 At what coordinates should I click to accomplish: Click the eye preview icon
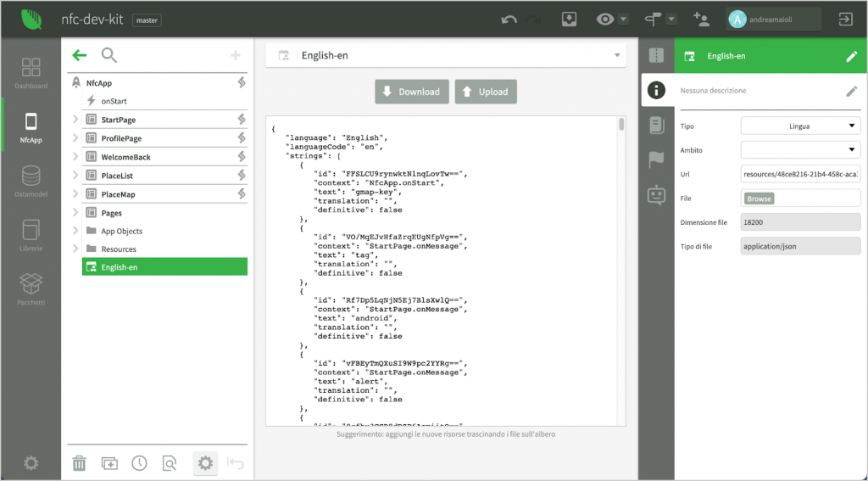tap(605, 20)
